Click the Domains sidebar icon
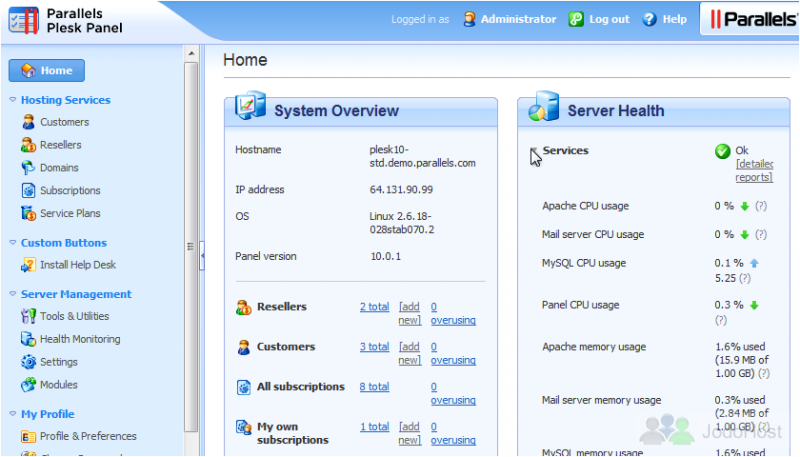This screenshot has height=457, width=800. 28,167
